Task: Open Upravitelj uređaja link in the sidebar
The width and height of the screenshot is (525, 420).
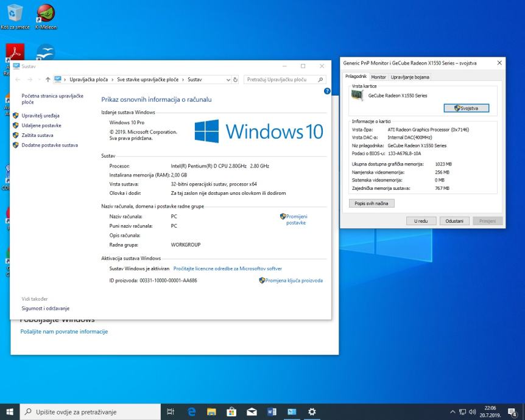Action: pyautogui.click(x=40, y=115)
